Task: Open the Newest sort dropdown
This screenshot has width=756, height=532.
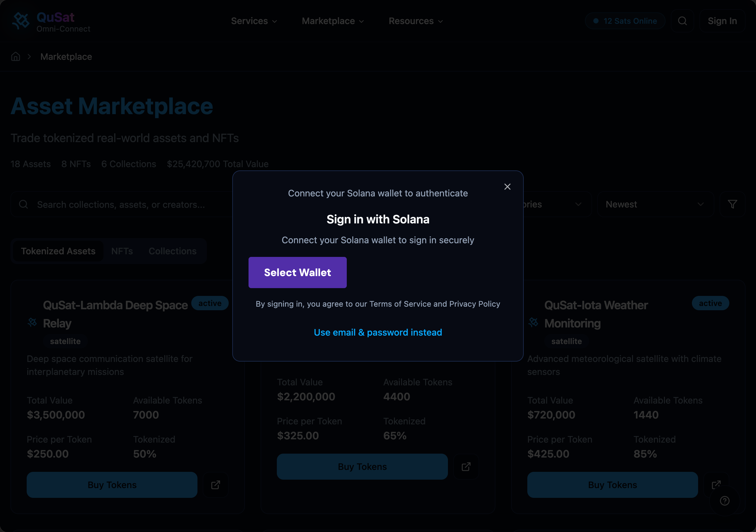Action: (x=655, y=204)
